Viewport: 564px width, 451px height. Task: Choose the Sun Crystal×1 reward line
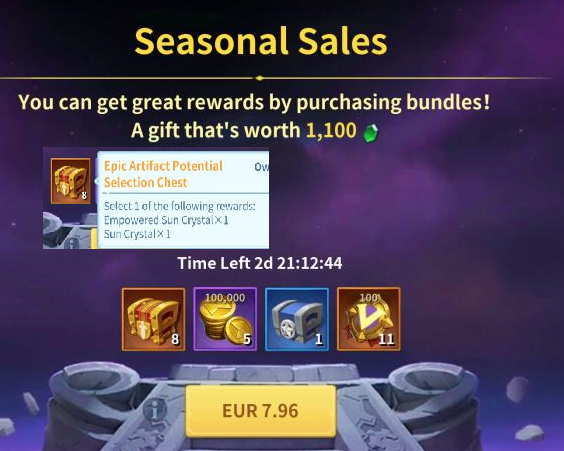coord(137,234)
